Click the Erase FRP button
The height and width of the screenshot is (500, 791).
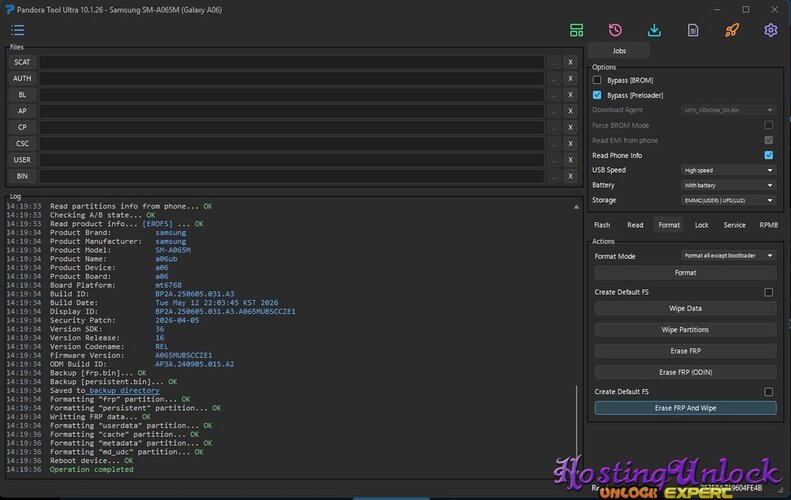coord(685,351)
